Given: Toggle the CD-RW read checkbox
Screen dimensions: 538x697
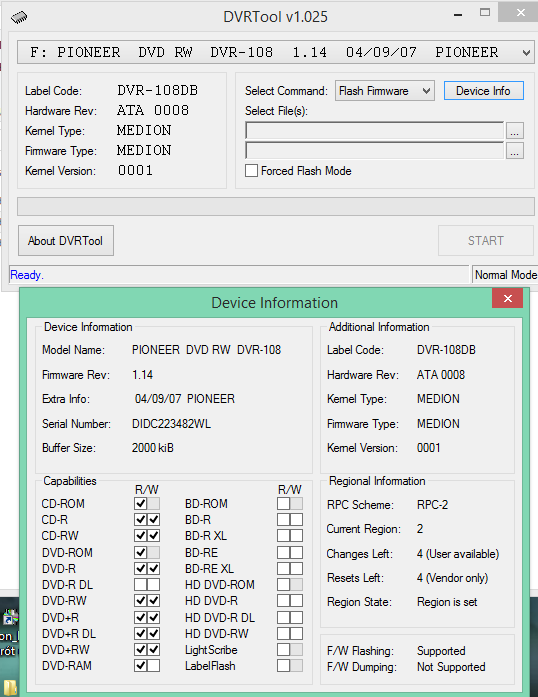Looking at the screenshot, I should tap(141, 536).
